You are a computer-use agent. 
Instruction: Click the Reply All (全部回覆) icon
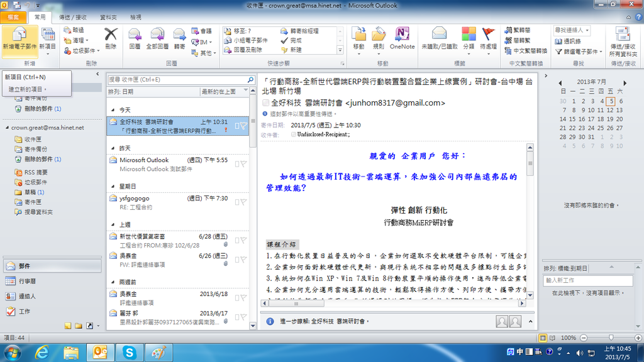[x=157, y=35]
